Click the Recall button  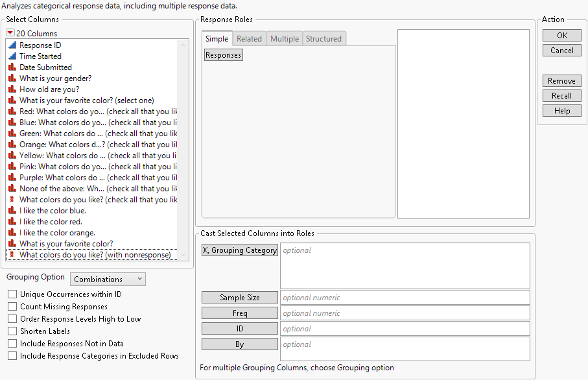click(x=561, y=95)
